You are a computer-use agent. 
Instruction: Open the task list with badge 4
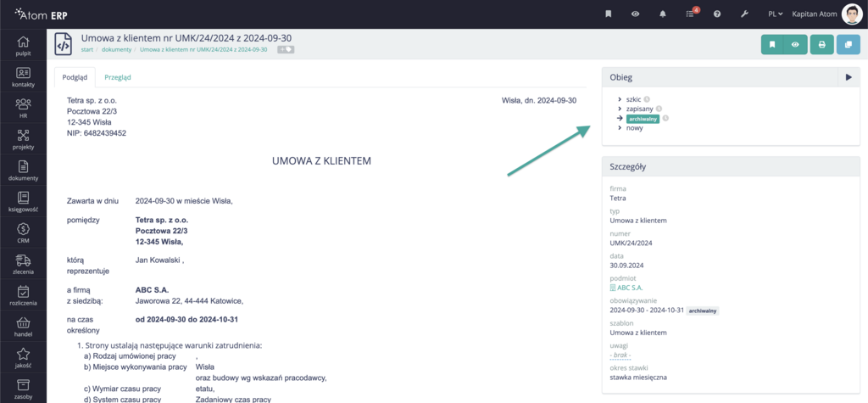pos(690,14)
